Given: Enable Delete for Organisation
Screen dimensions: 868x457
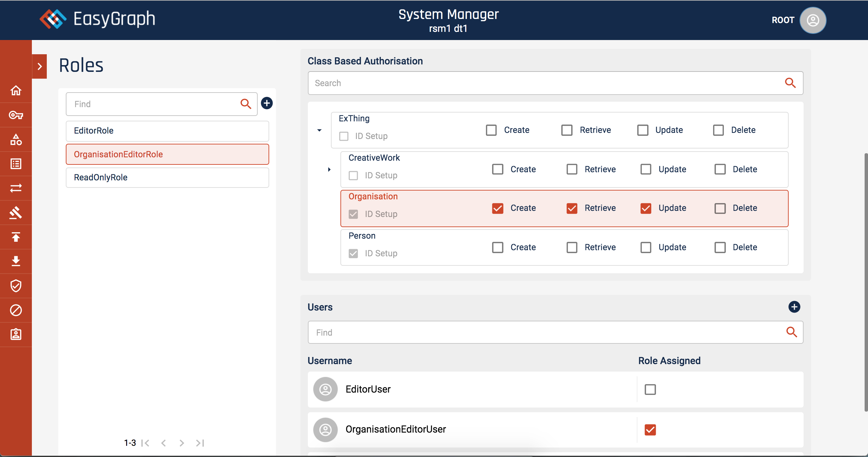Looking at the screenshot, I should click(x=720, y=208).
